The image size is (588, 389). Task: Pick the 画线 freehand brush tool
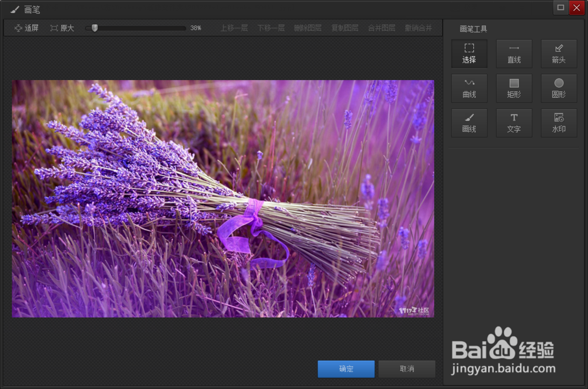(x=469, y=123)
